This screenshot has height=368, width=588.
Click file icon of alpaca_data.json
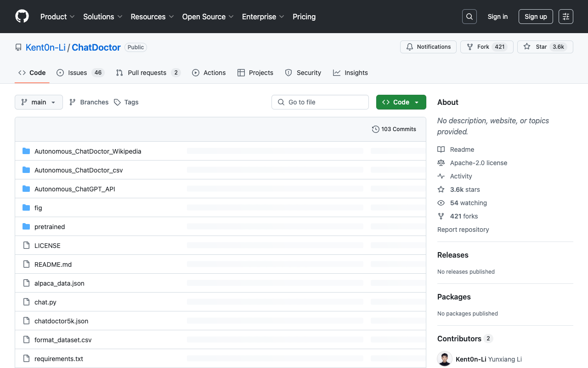click(26, 283)
